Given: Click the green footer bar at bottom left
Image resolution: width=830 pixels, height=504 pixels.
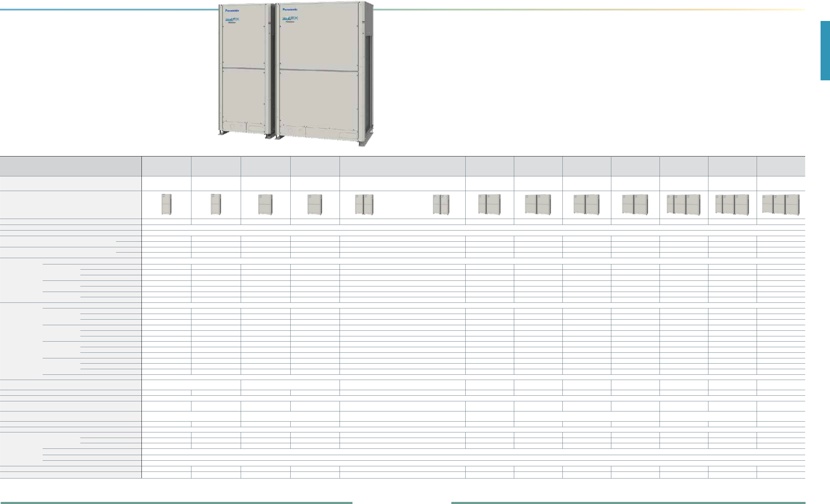Looking at the screenshot, I should 176,503.
